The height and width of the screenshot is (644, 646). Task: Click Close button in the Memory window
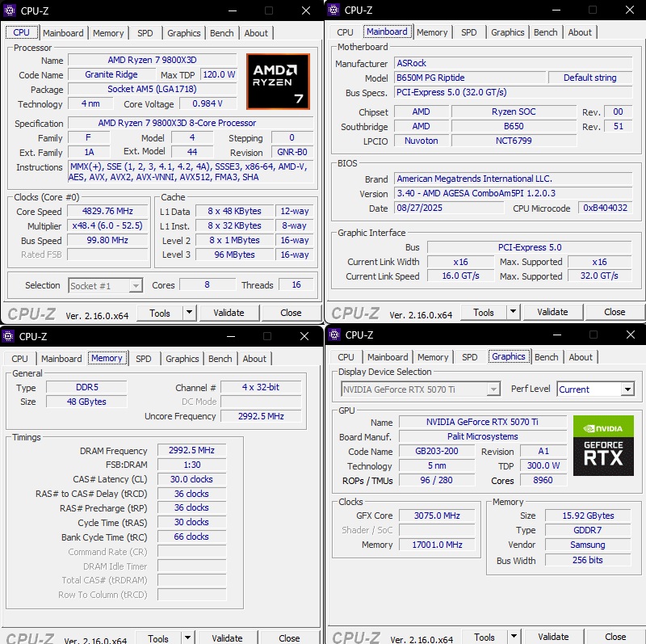[289, 638]
